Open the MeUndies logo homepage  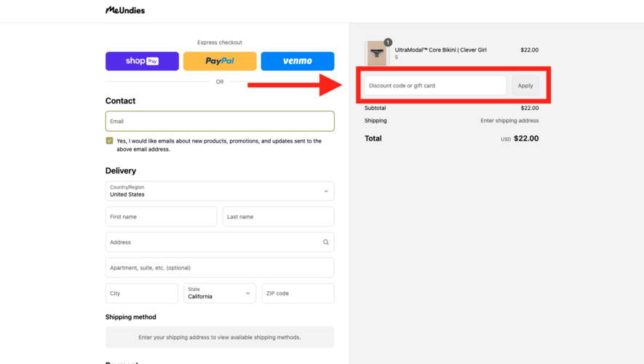tap(125, 10)
